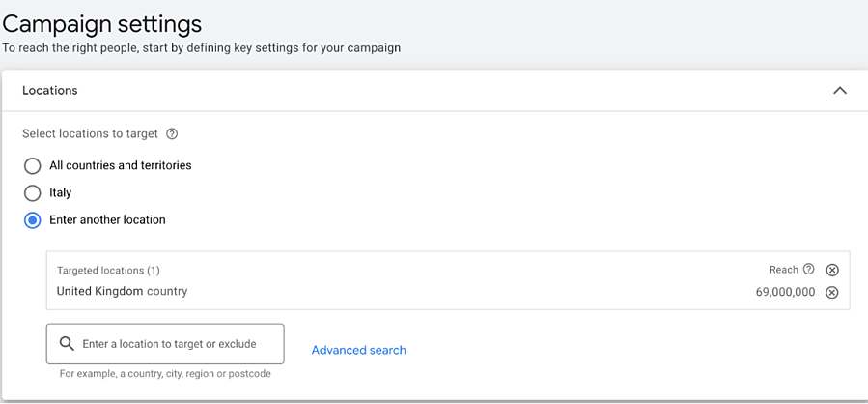
Task: Remove all targeted locations with top X icon
Action: pos(832,271)
